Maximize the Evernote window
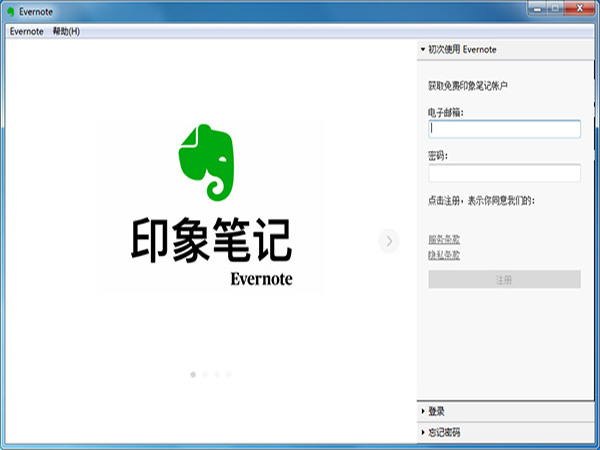Screen dimensions: 600x450 click(555, 8)
